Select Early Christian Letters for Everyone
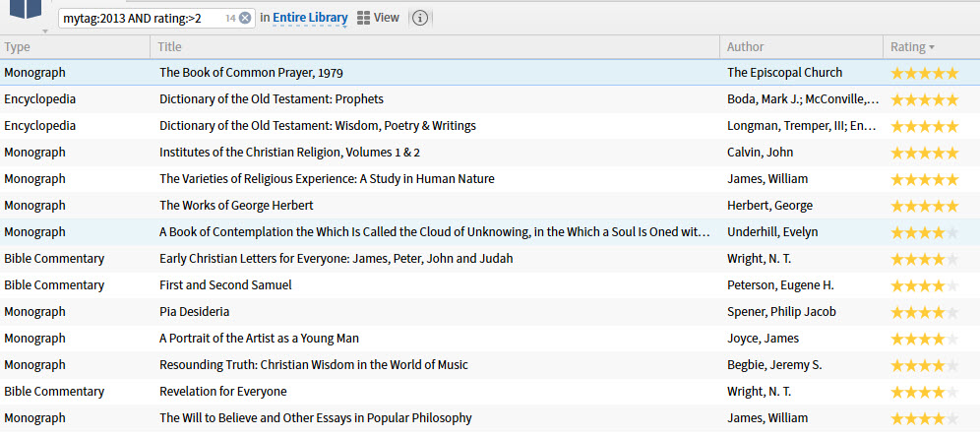 337,258
